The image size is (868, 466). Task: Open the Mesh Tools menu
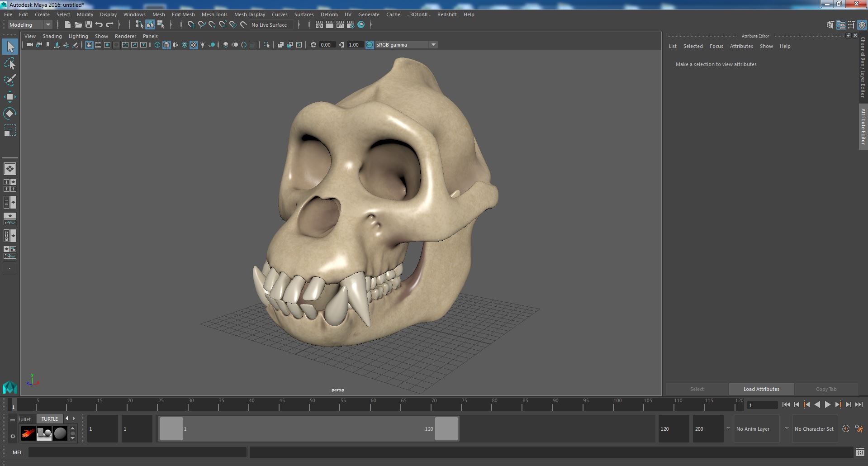click(214, 14)
